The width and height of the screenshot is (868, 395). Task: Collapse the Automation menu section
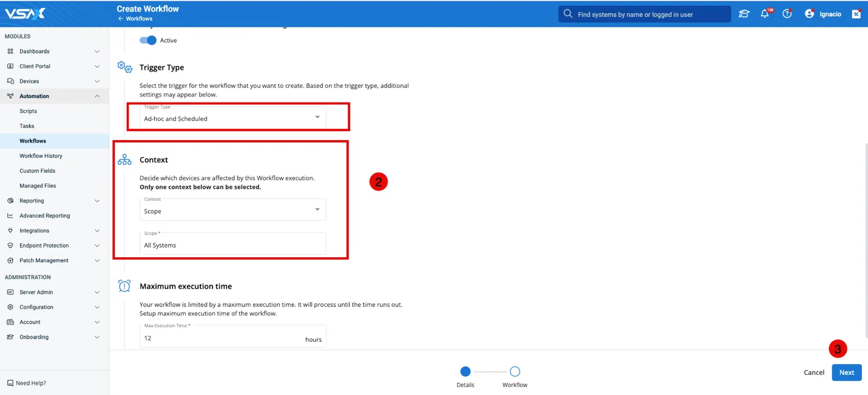coord(97,96)
